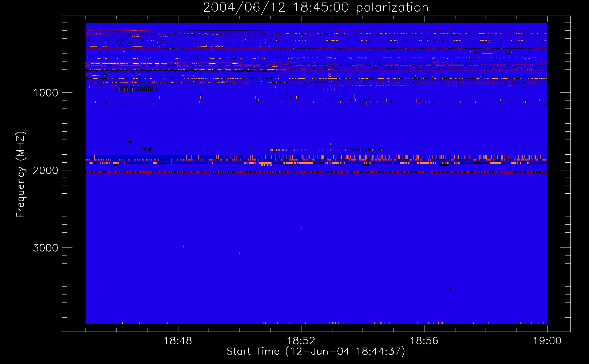
Task: Click the plot title '2004/06/12 18:45:00 polarization'
Action: (316, 7)
